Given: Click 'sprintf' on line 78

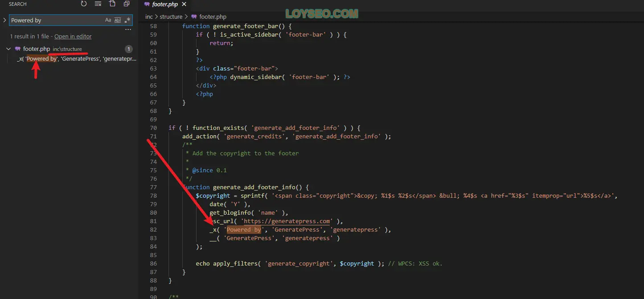Looking at the screenshot, I should click(253, 195).
